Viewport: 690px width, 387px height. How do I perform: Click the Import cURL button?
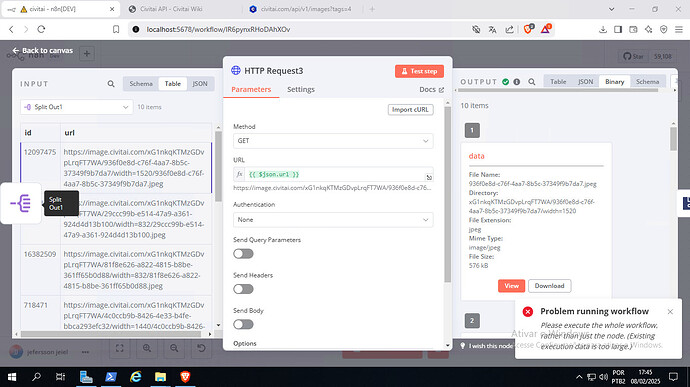(x=411, y=110)
